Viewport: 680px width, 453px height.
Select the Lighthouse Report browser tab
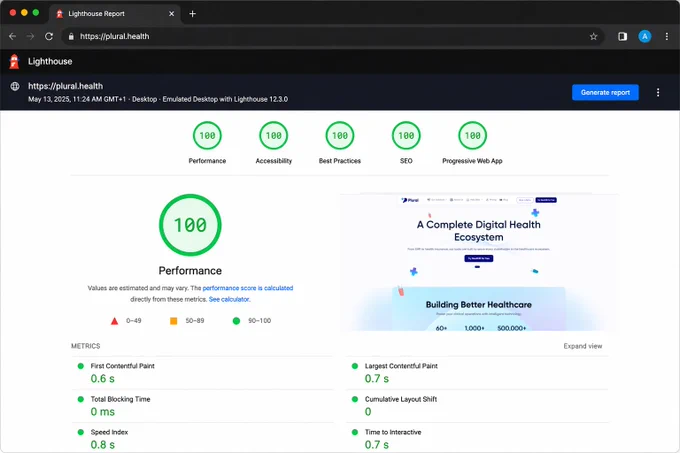coord(115,14)
